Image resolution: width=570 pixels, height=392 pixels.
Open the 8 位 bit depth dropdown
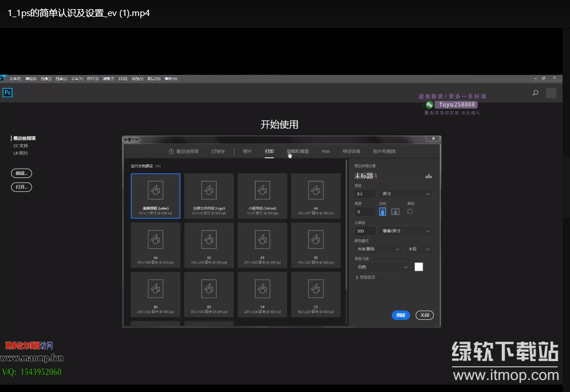(419, 250)
